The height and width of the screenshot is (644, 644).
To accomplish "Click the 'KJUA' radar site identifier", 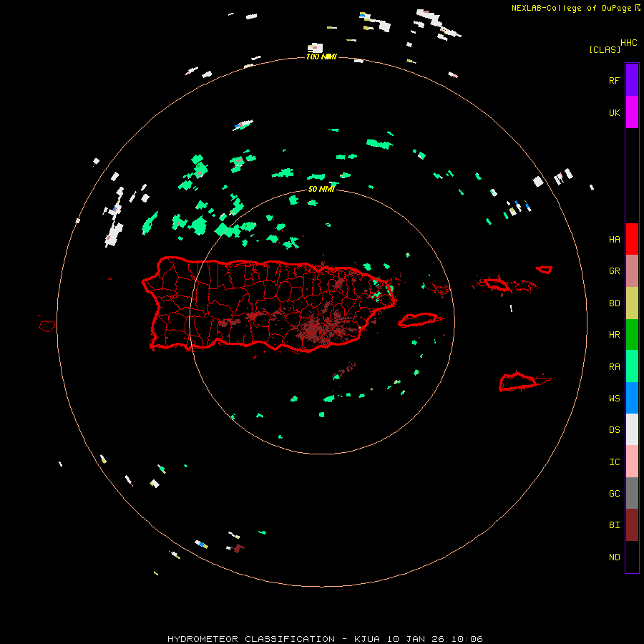I will pyautogui.click(x=367, y=639).
